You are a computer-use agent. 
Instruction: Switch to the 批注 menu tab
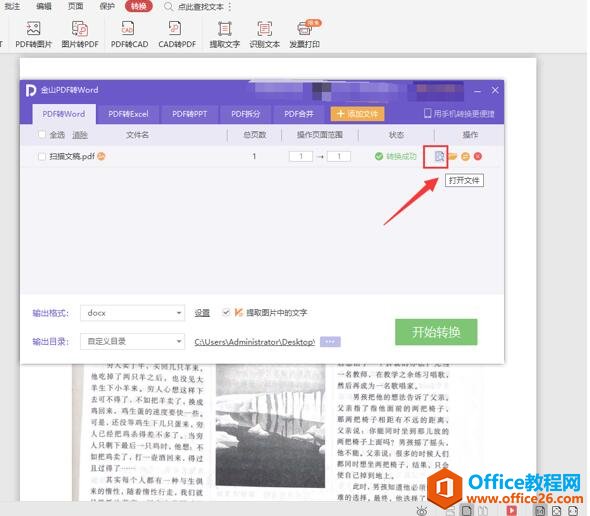point(12,7)
